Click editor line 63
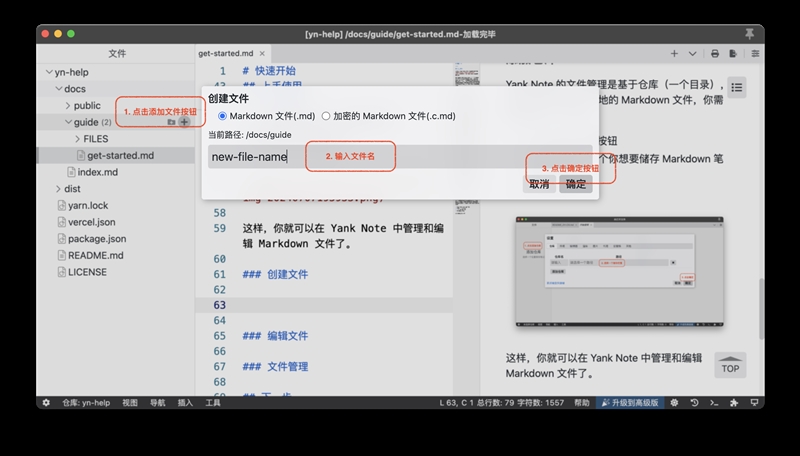Viewport: 800px width, 456px height. pyautogui.click(x=324, y=305)
